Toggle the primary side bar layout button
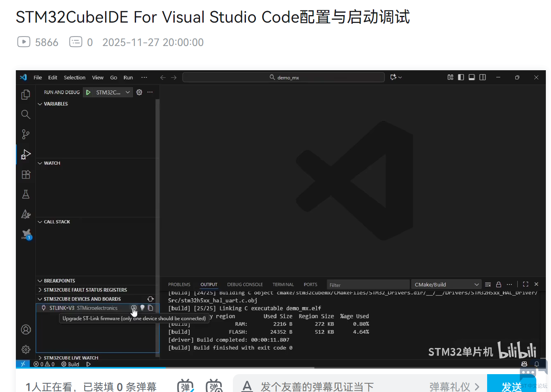This screenshot has height=392, width=551. 461,77
